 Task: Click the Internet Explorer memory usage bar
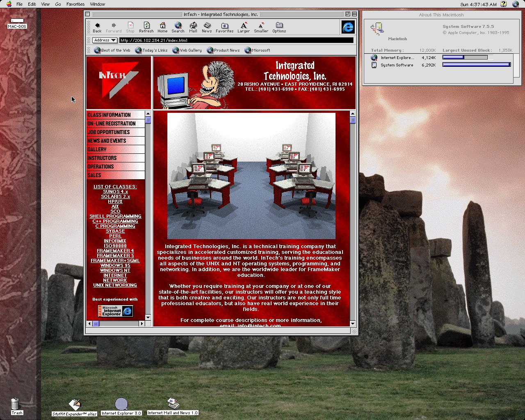click(465, 57)
